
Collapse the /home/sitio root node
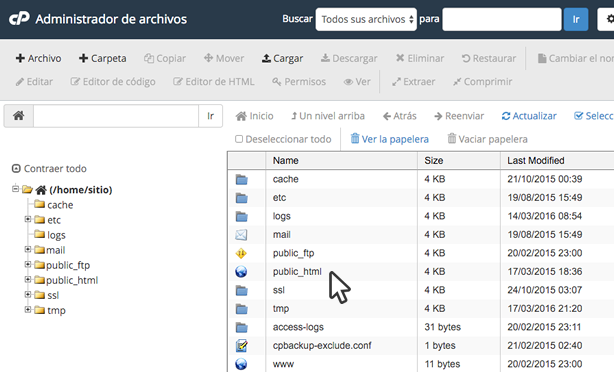(x=15, y=189)
